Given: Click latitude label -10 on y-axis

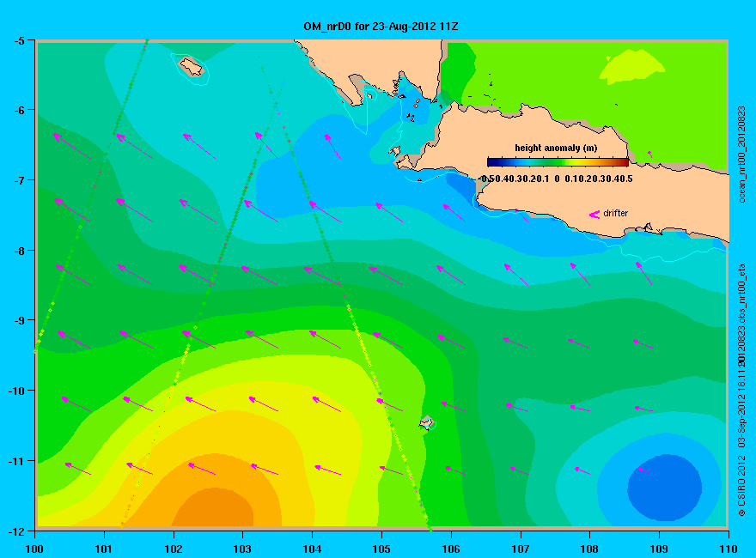Looking at the screenshot, I should click(x=16, y=391).
